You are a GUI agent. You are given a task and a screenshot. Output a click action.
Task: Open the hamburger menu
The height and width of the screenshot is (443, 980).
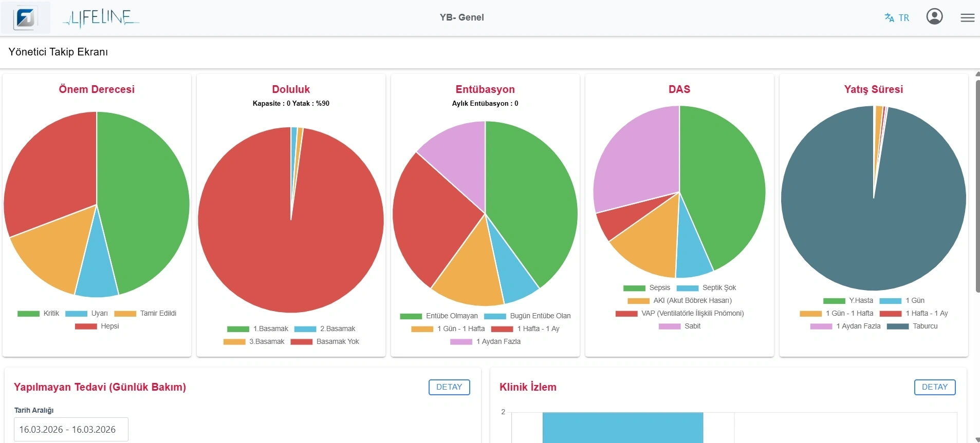(967, 18)
